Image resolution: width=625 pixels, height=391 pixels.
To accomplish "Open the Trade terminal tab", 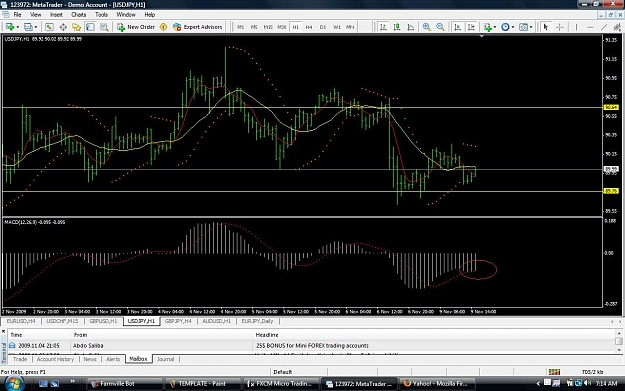I will click(20, 359).
